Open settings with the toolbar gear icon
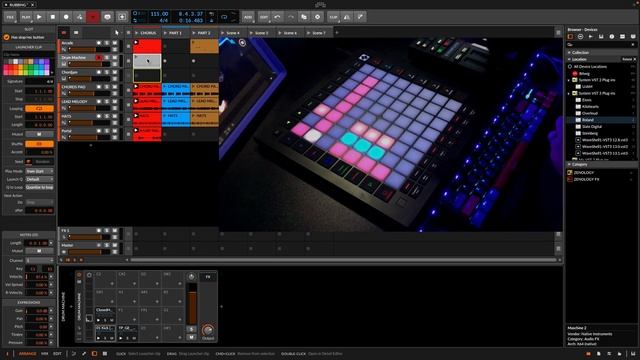Image resolution: width=640 pixels, height=360 pixels. [x=317, y=17]
